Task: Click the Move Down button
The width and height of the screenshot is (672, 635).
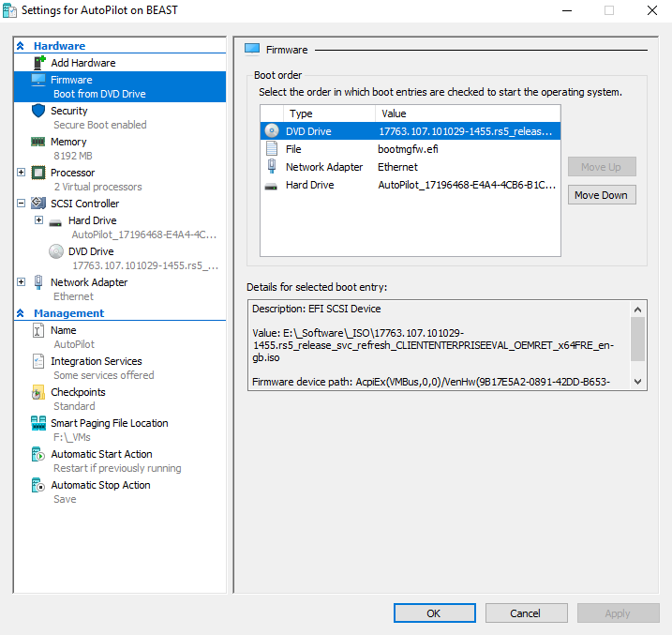Action: (602, 195)
